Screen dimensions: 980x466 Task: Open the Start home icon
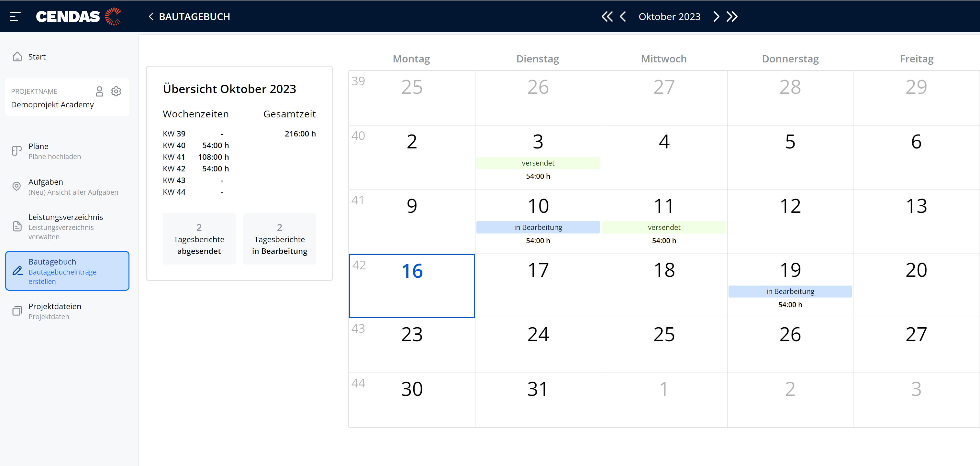17,57
